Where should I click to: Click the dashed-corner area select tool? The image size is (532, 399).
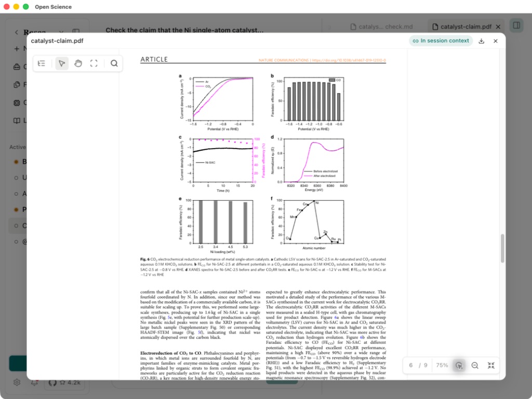[94, 63]
